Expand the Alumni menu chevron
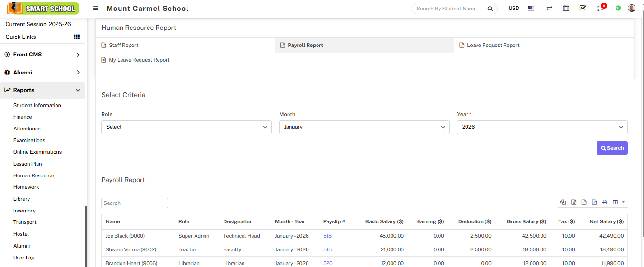The width and height of the screenshot is (644, 267). point(78,73)
